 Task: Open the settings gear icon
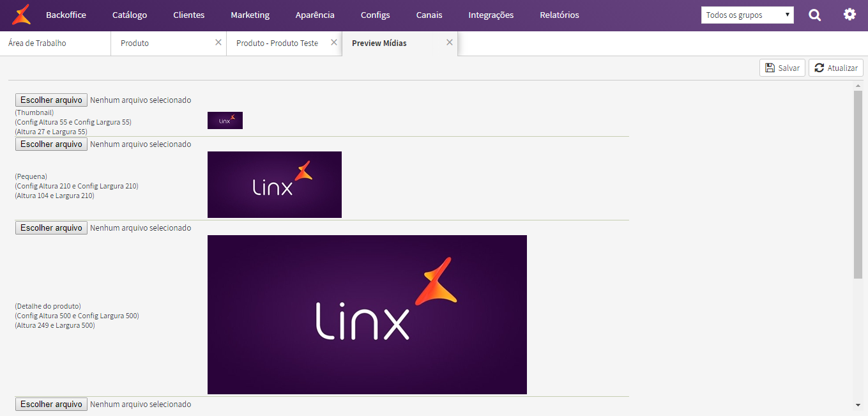click(x=849, y=14)
